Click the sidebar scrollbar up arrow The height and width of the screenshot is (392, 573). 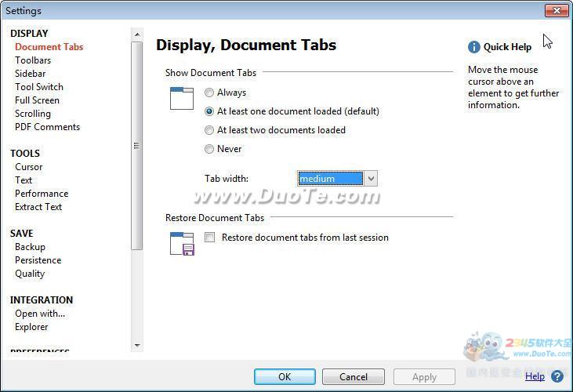point(137,34)
